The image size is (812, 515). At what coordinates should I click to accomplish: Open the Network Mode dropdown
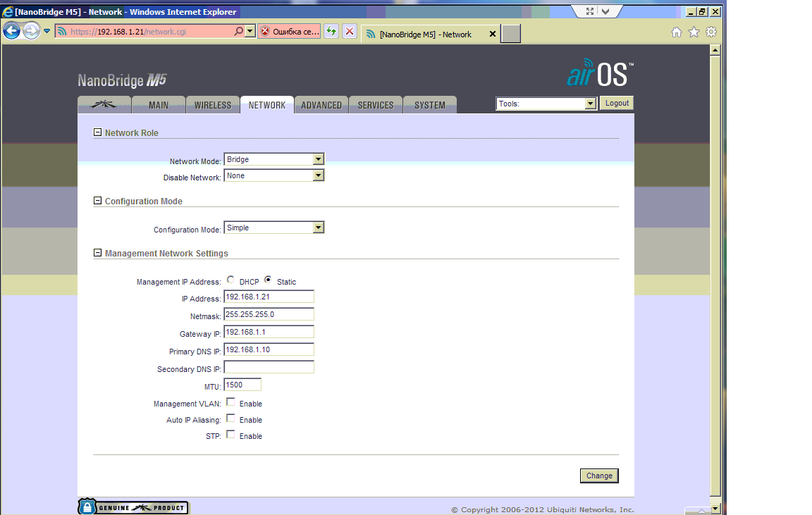(x=274, y=159)
